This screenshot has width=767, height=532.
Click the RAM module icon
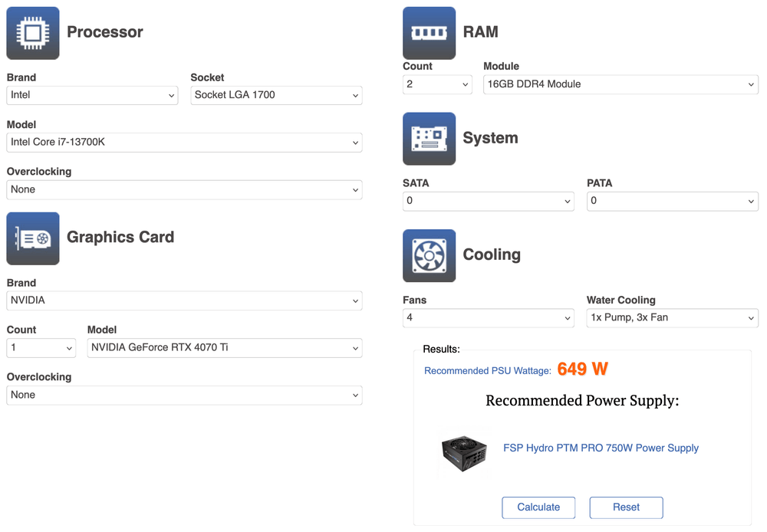coord(429,33)
